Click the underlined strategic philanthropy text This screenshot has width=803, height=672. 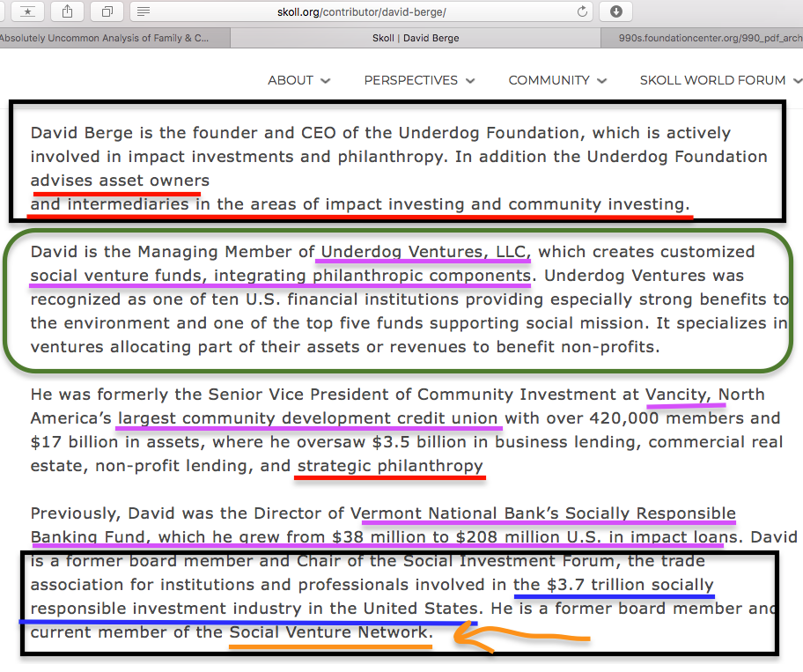[390, 466]
